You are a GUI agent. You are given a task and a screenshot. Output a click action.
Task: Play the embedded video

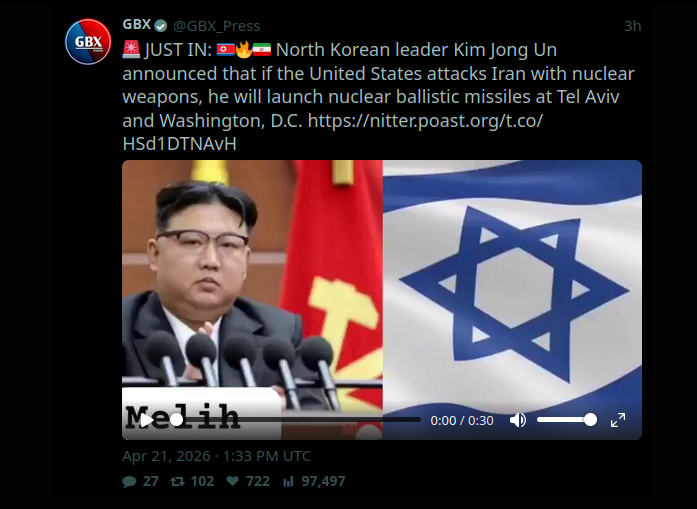(x=146, y=420)
